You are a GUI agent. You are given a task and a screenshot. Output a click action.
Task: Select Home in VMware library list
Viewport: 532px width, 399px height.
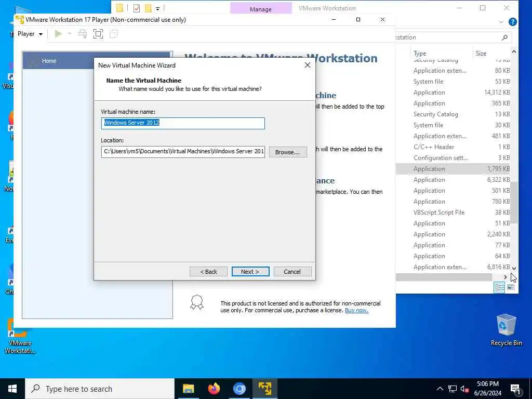pyautogui.click(x=96, y=61)
